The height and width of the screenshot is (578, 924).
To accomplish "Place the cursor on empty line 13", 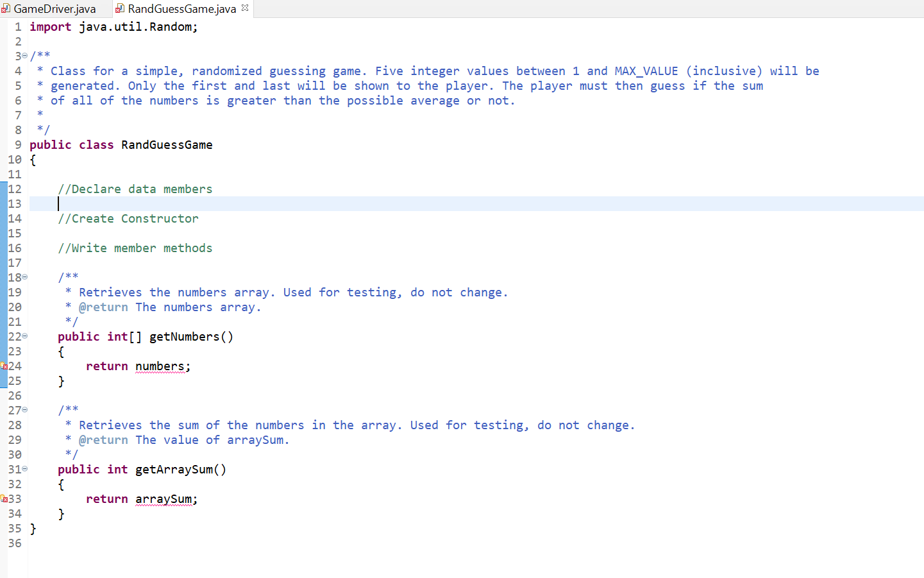I will [x=58, y=203].
